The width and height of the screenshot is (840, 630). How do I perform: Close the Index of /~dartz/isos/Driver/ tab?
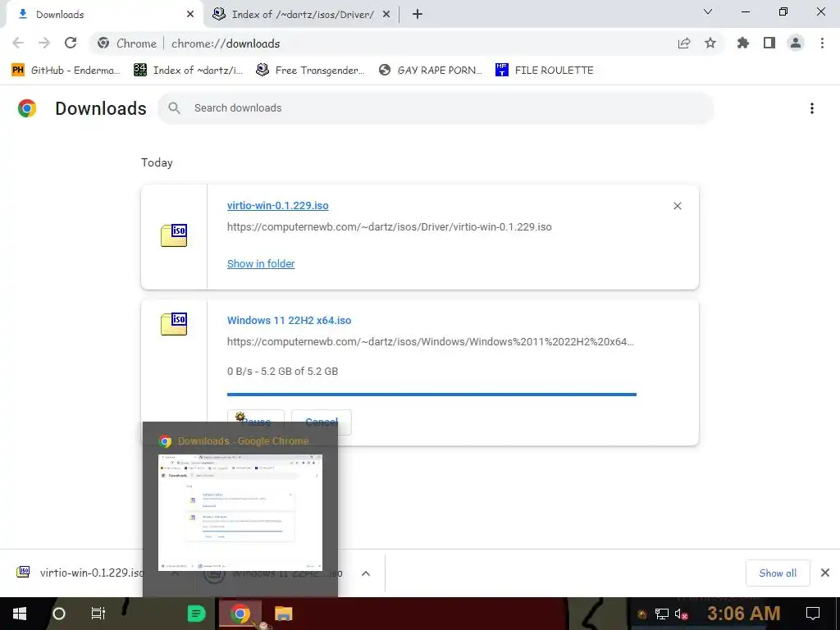(x=386, y=15)
